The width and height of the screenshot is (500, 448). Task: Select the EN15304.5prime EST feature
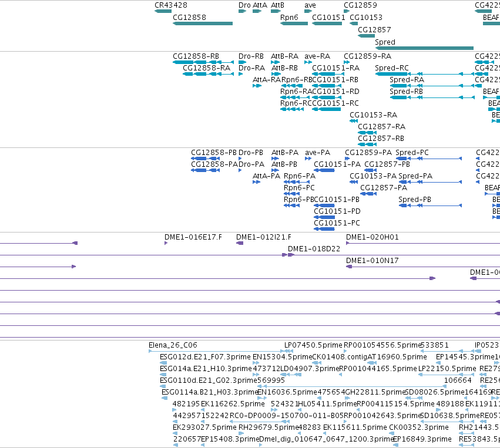256,363
